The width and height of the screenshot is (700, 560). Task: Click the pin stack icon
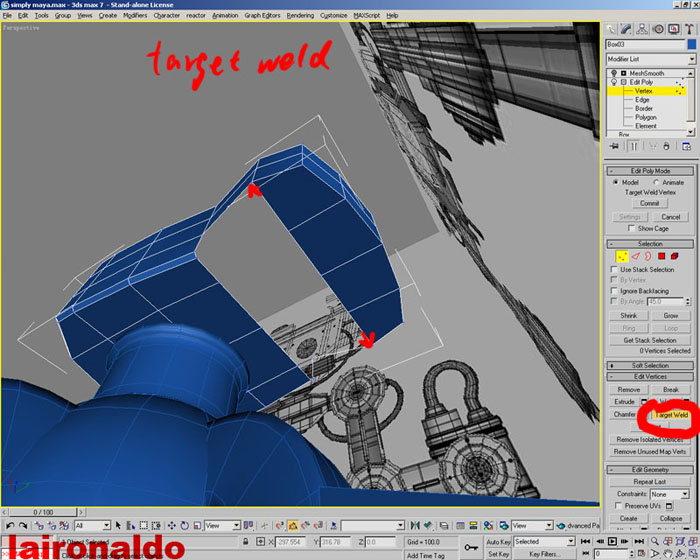[x=612, y=146]
